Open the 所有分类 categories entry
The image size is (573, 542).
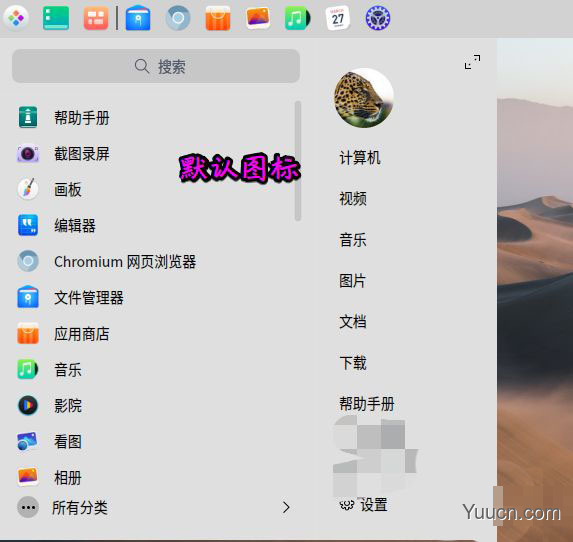(80, 507)
